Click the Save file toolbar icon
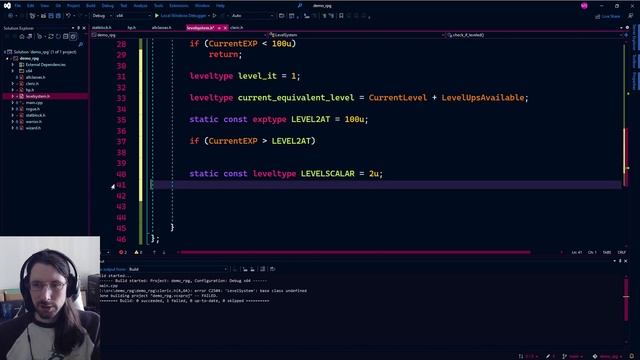The width and height of the screenshot is (640, 360). pos(51,16)
